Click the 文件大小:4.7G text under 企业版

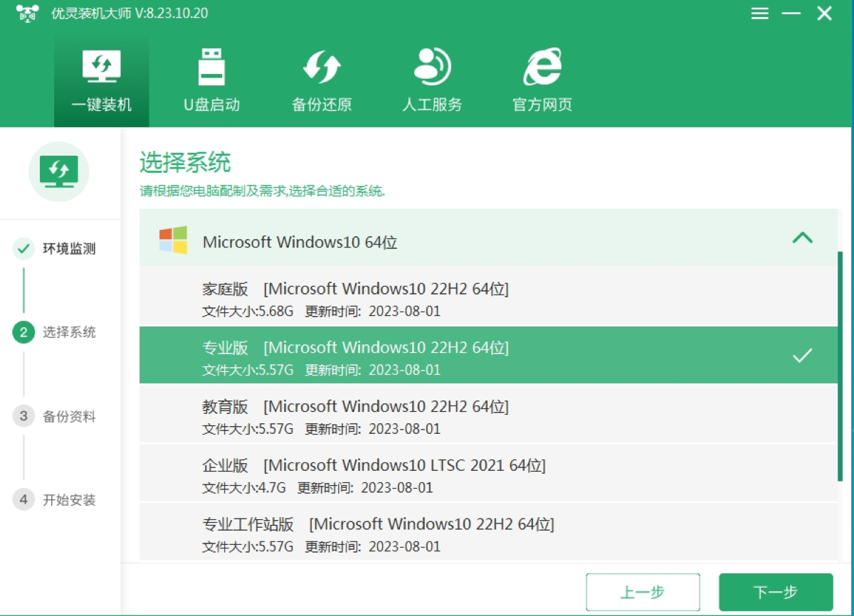(244, 488)
